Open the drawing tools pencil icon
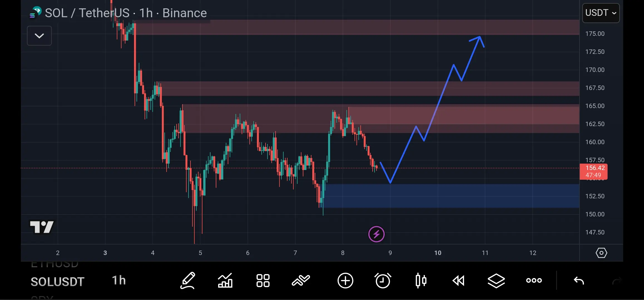The width and height of the screenshot is (644, 300). coord(188,281)
